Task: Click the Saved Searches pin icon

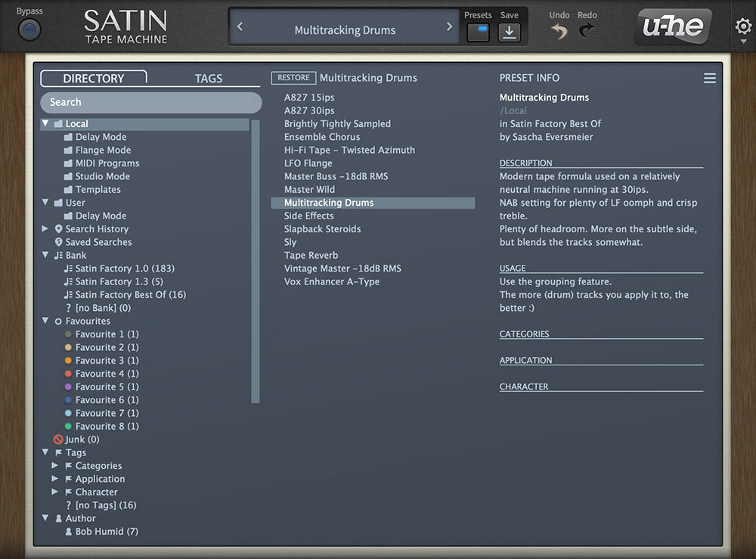Action: click(58, 242)
